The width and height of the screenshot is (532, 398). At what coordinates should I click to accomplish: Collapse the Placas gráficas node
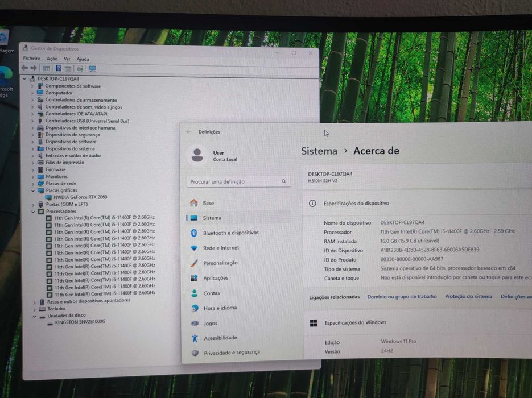click(33, 190)
